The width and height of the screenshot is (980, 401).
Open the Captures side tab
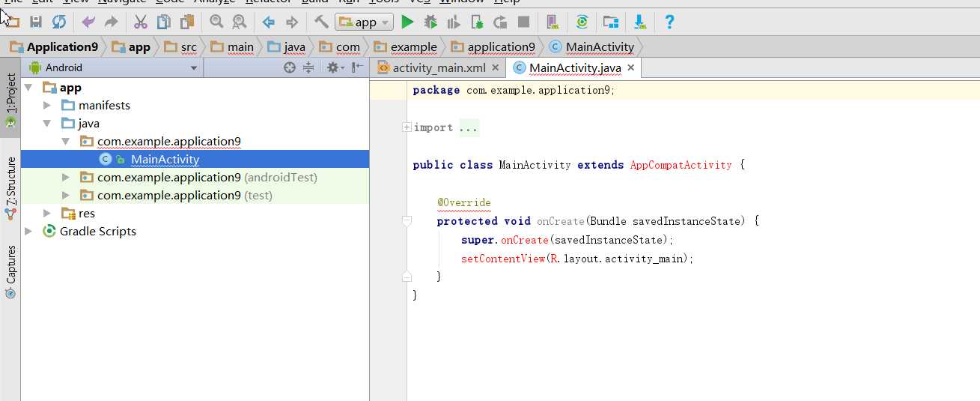point(10,271)
